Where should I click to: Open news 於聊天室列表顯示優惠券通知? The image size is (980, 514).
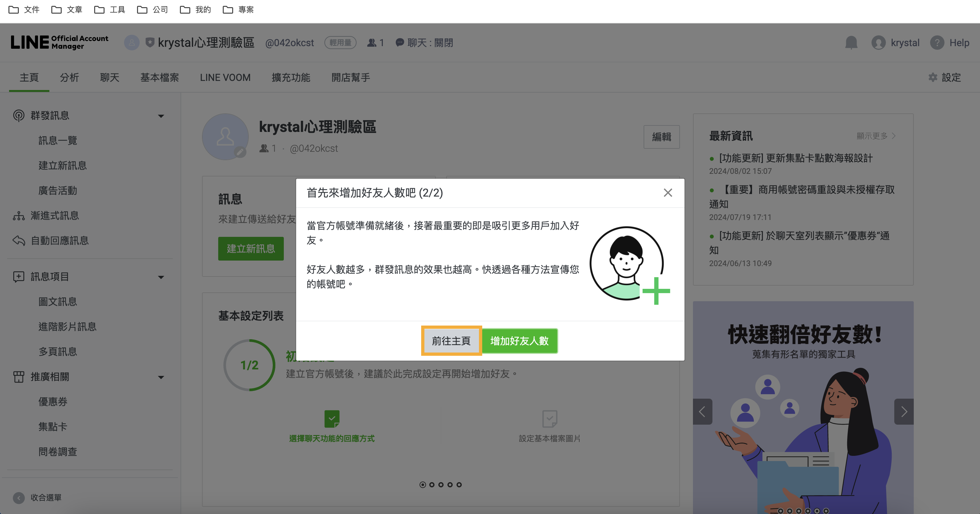pyautogui.click(x=799, y=242)
